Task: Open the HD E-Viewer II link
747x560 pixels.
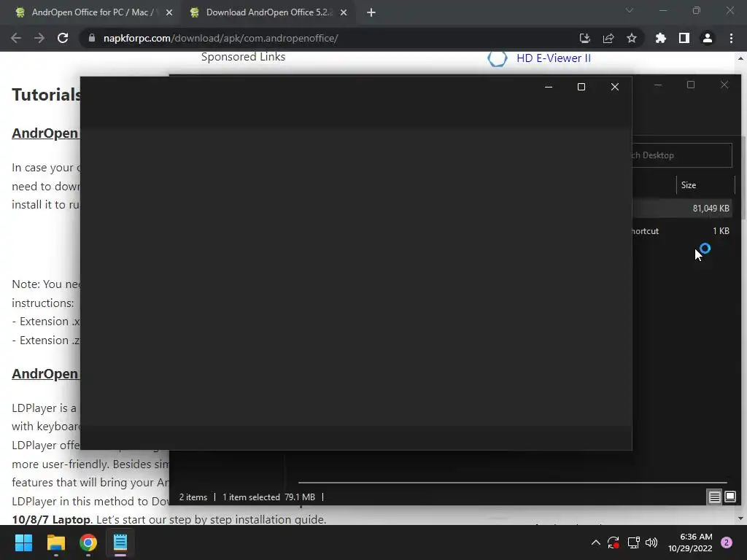Action: [554, 58]
